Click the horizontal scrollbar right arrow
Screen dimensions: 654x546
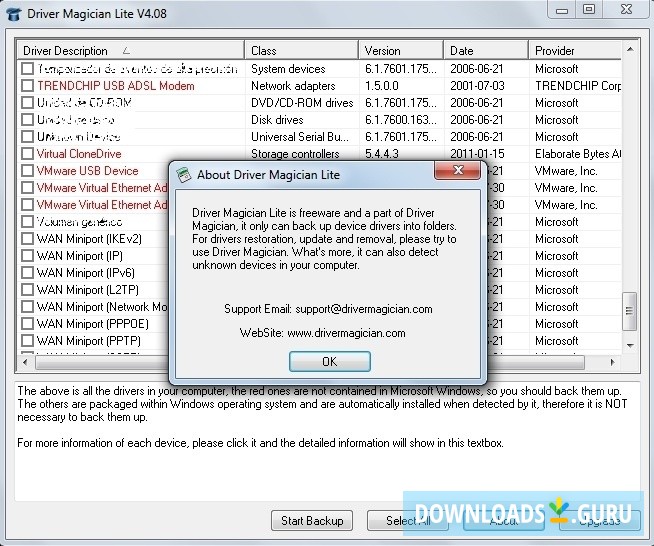pyautogui.click(x=612, y=362)
